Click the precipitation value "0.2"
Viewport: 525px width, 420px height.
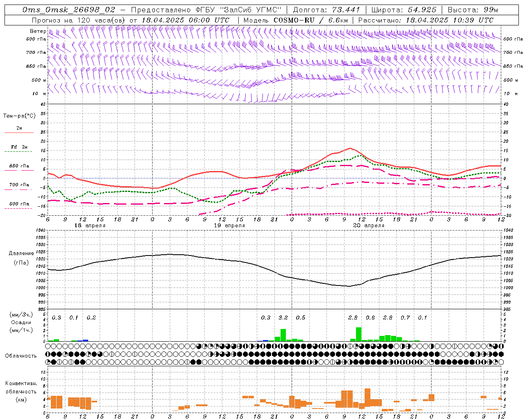[91, 317]
